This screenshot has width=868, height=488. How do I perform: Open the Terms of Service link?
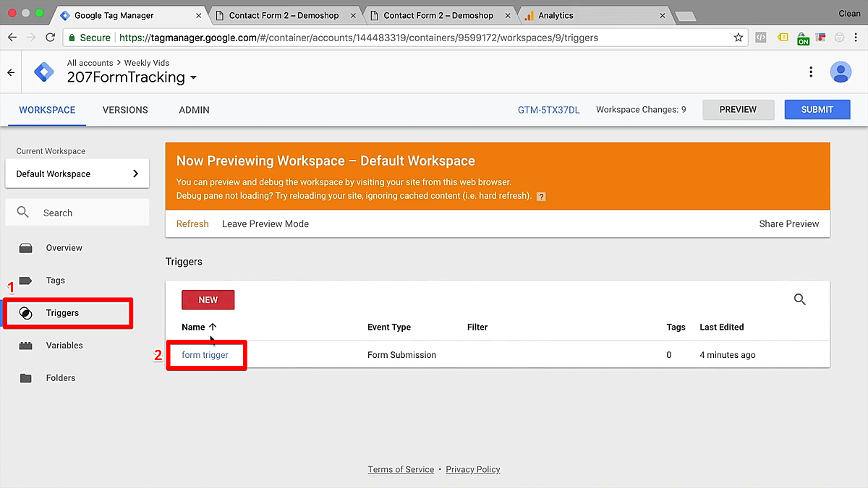click(x=401, y=469)
